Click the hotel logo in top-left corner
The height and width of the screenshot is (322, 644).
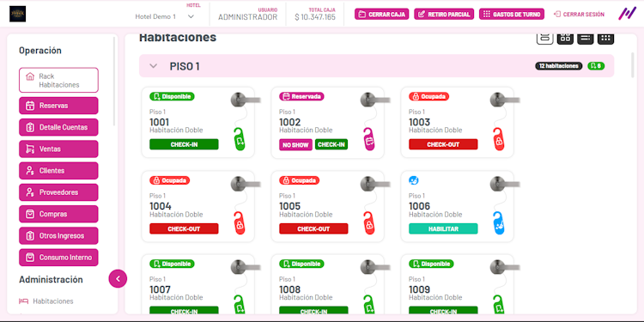(x=18, y=14)
